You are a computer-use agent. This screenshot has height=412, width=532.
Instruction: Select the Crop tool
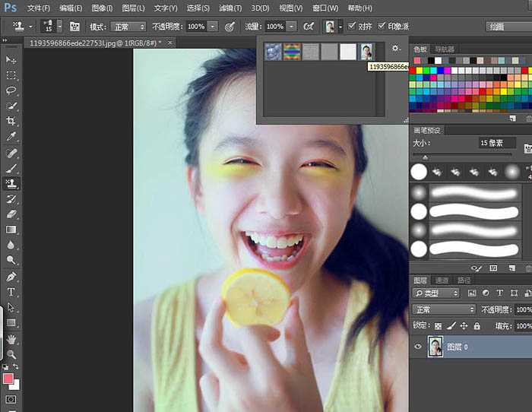[x=11, y=122]
